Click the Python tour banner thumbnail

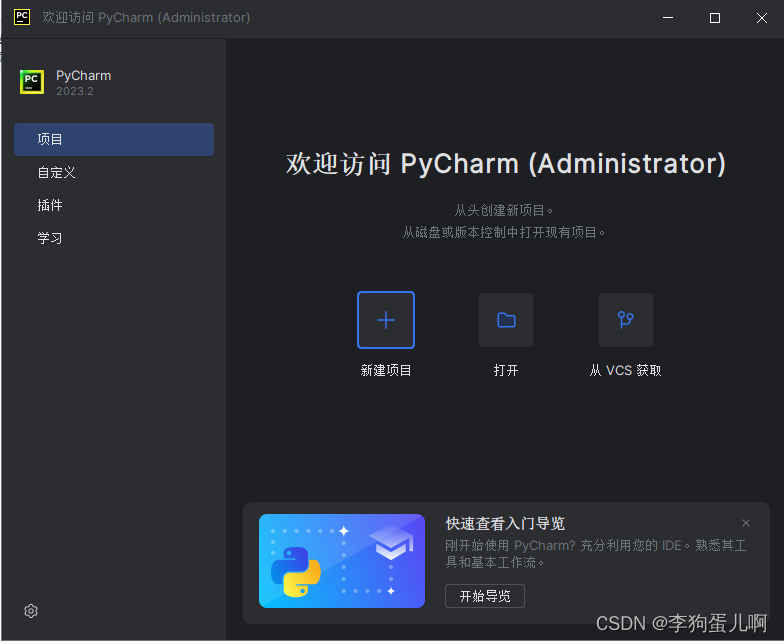[x=342, y=561]
